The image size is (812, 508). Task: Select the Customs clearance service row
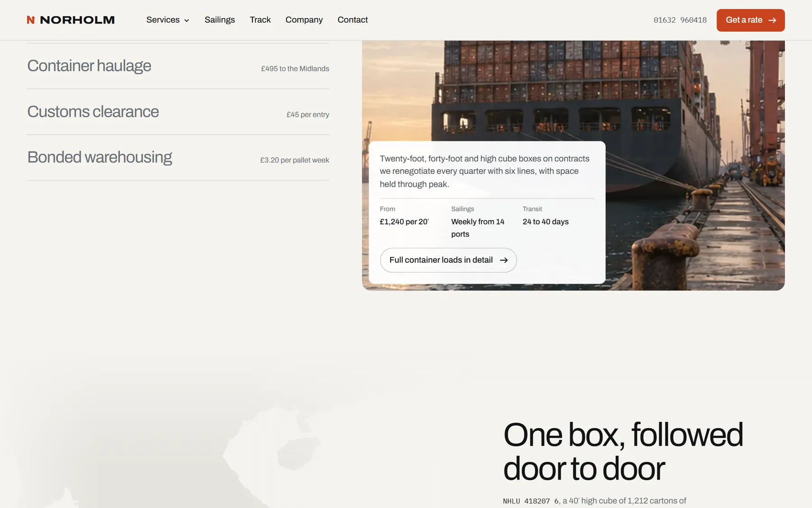click(x=178, y=112)
